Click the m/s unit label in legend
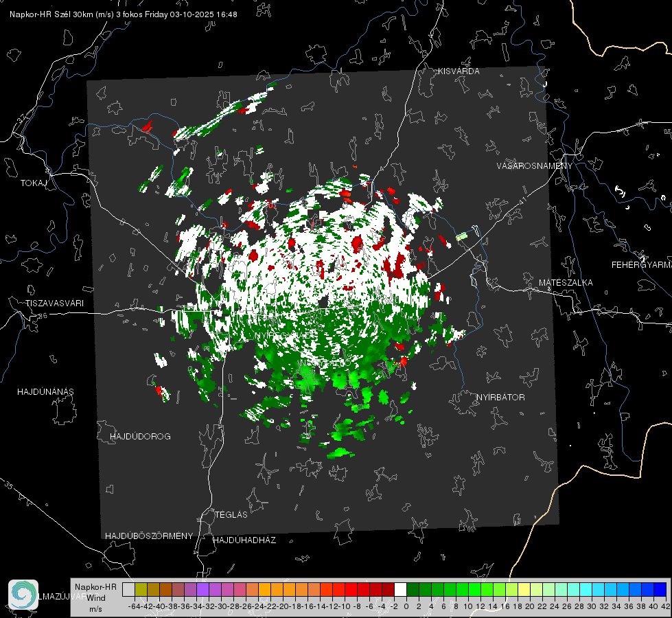672x618 pixels. pos(95,609)
